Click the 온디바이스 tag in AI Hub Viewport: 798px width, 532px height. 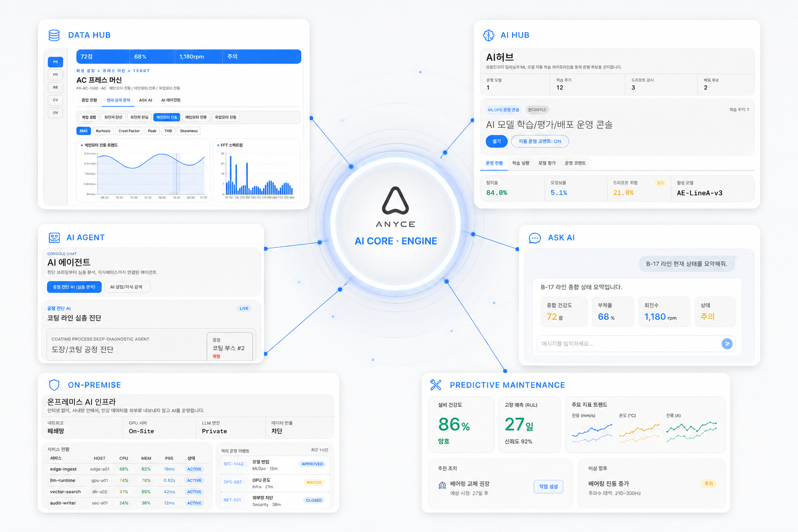537,110
